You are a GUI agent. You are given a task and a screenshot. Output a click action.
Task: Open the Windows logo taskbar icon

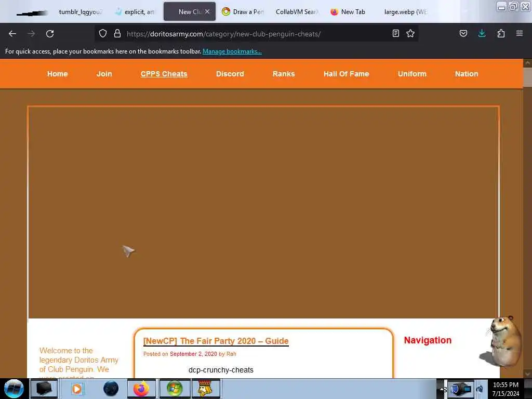175,389
